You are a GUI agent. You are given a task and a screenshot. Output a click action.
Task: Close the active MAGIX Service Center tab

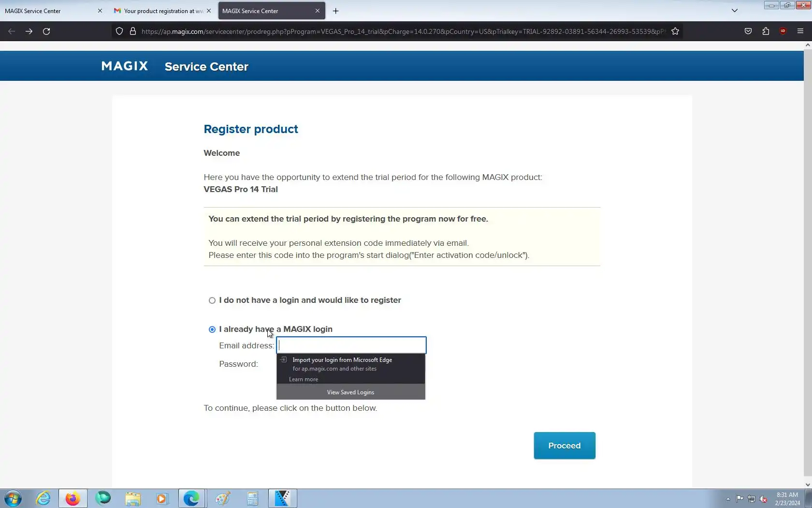pyautogui.click(x=318, y=11)
